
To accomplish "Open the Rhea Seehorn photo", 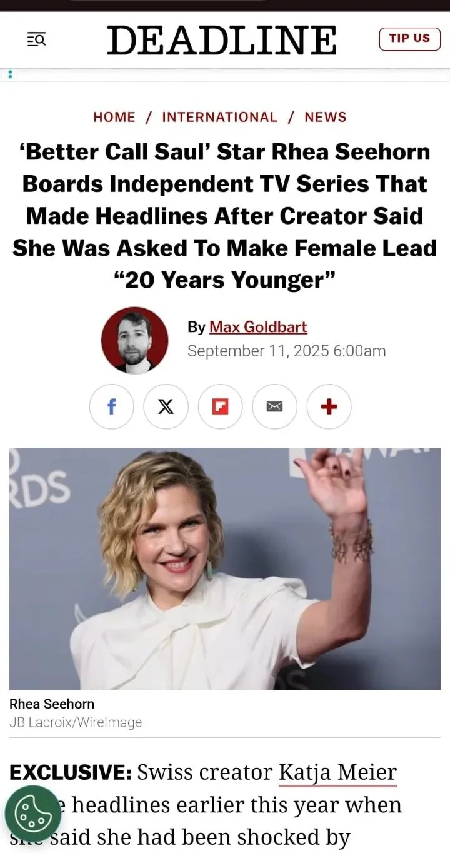I will tap(225, 569).
